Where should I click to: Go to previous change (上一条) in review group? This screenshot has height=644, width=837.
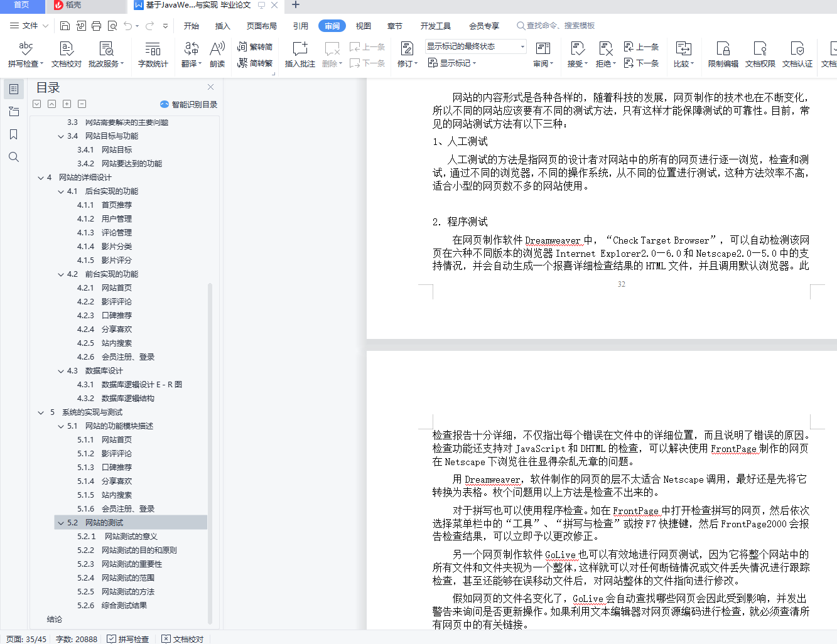pos(641,47)
